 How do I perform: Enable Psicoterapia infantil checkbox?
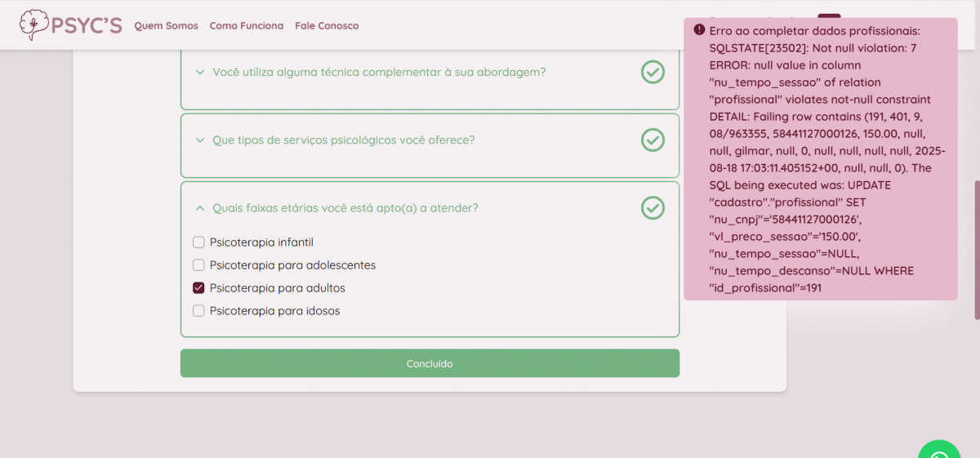[198, 242]
